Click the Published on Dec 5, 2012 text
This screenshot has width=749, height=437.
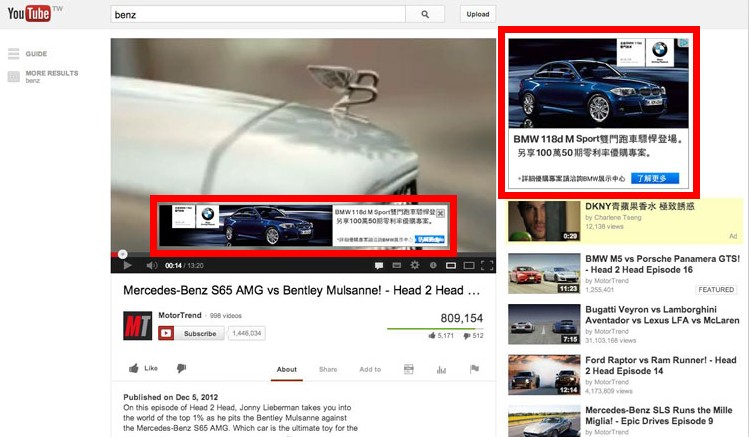(x=171, y=397)
